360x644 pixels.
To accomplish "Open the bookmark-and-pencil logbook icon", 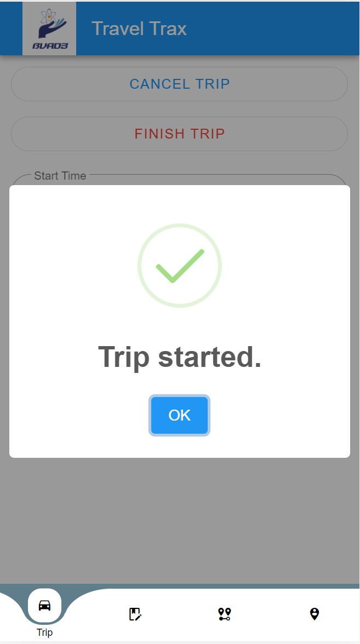I will pyautogui.click(x=135, y=614).
